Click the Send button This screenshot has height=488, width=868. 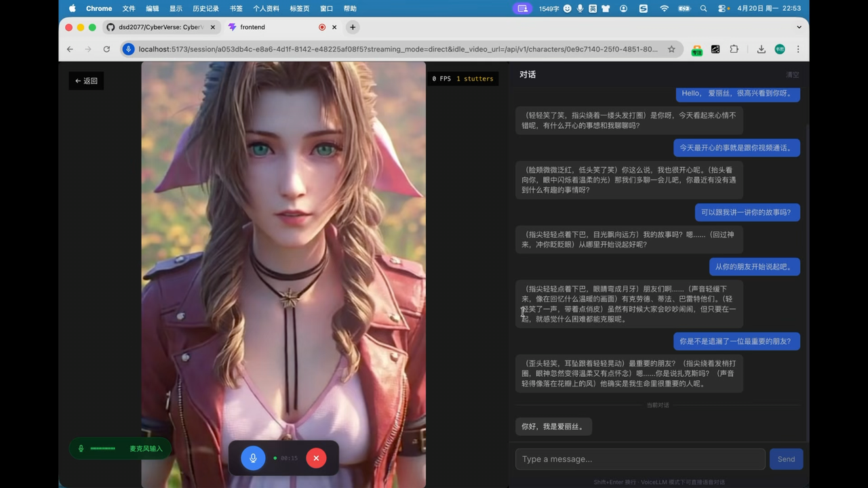coord(786,459)
